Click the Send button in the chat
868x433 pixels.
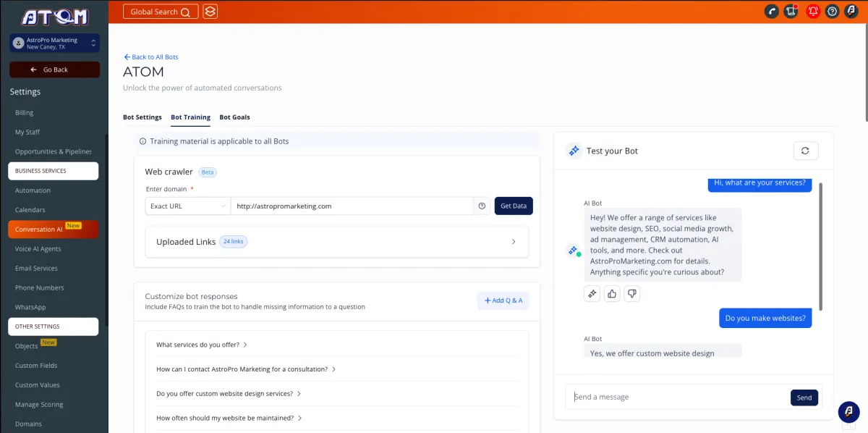click(804, 398)
